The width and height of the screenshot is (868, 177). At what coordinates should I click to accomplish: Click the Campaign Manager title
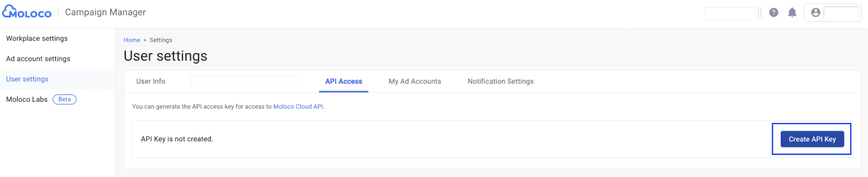[106, 12]
